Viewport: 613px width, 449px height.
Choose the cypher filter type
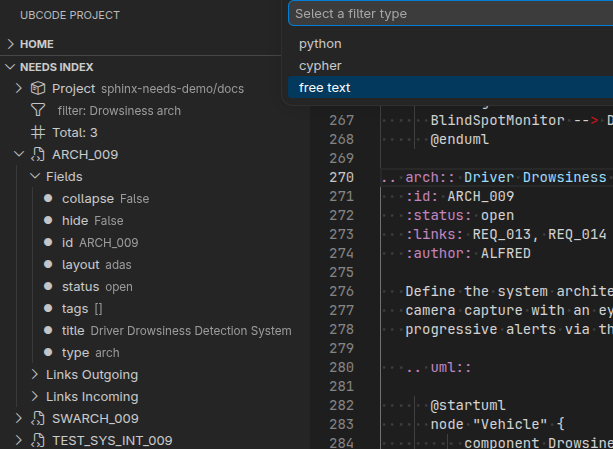point(450,66)
